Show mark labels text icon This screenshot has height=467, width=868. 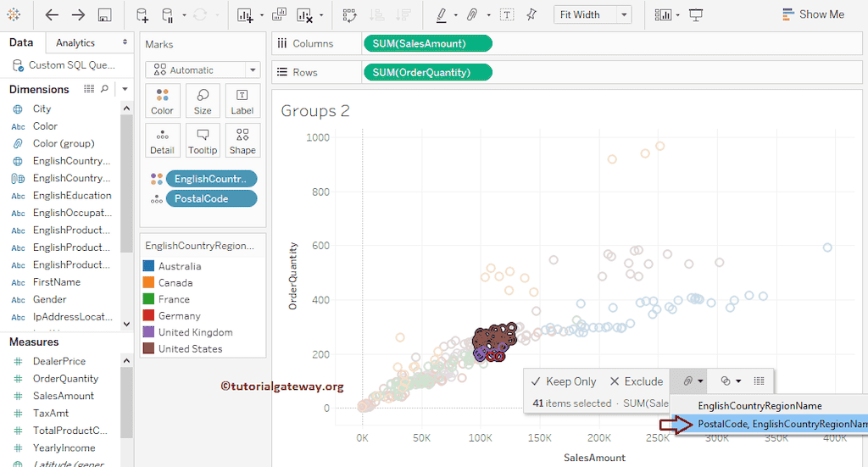[x=507, y=15]
